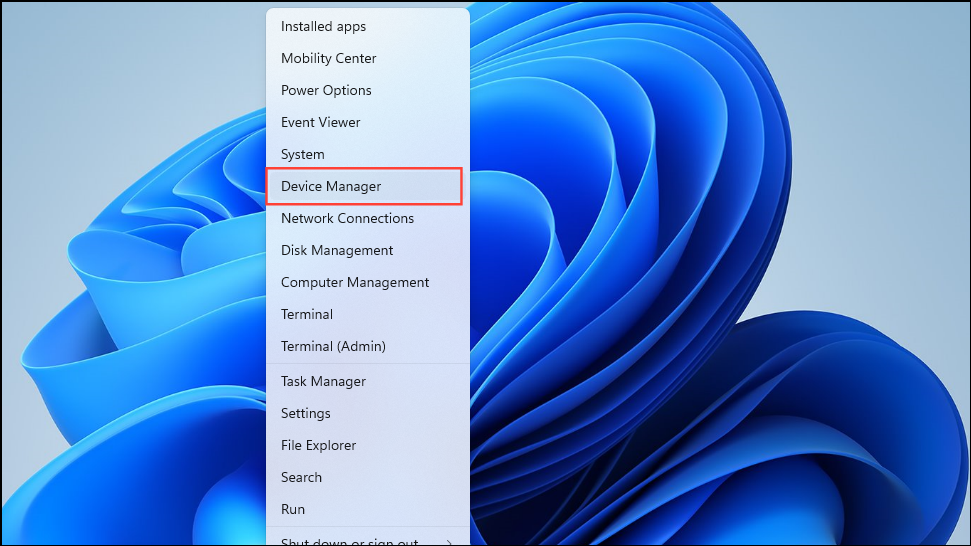Select the Search entry

point(368,477)
